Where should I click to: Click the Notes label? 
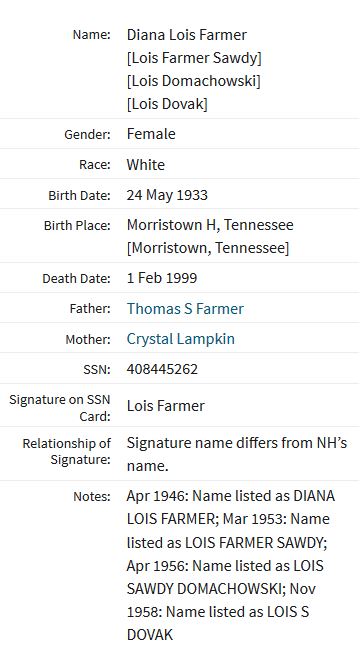[92, 496]
